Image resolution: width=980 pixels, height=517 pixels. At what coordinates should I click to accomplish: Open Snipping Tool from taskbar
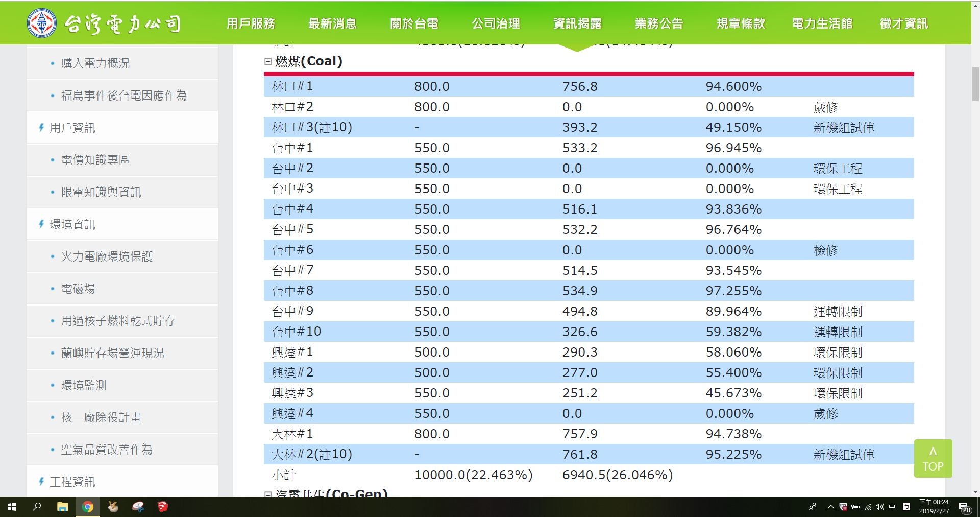[138, 507]
